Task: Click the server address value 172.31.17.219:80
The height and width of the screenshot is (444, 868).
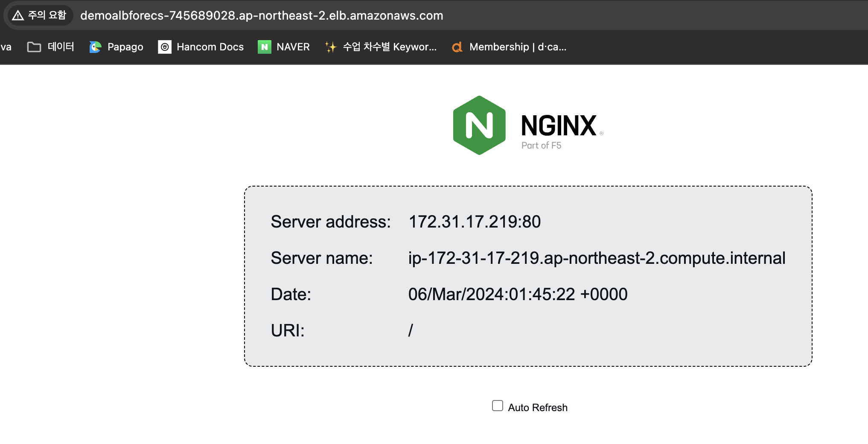Action: [x=474, y=222]
